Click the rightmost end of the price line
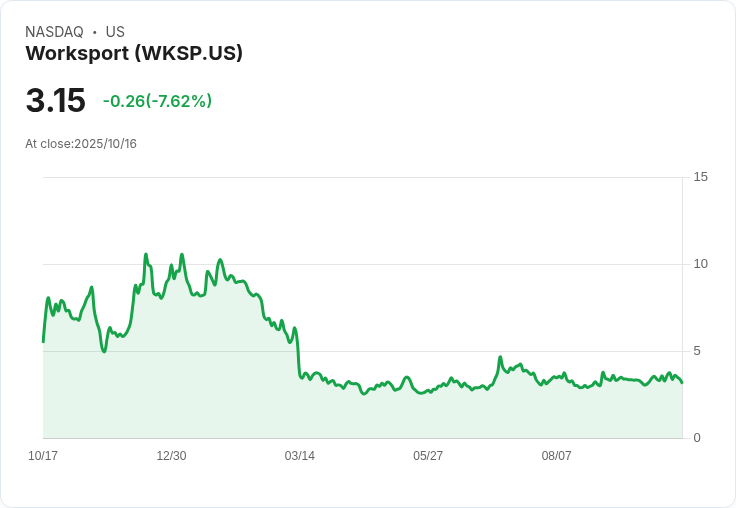This screenshot has width=736, height=508. coord(682,383)
